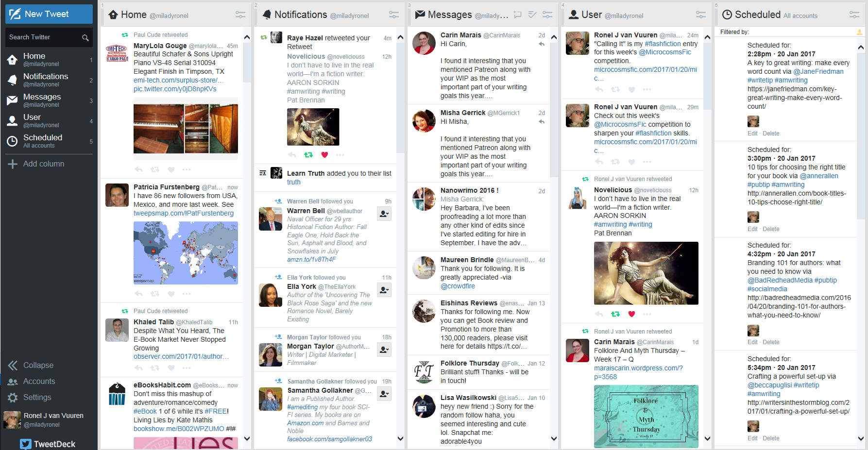
Task: Edit the 2:28pm scheduled tweet
Action: point(752,133)
